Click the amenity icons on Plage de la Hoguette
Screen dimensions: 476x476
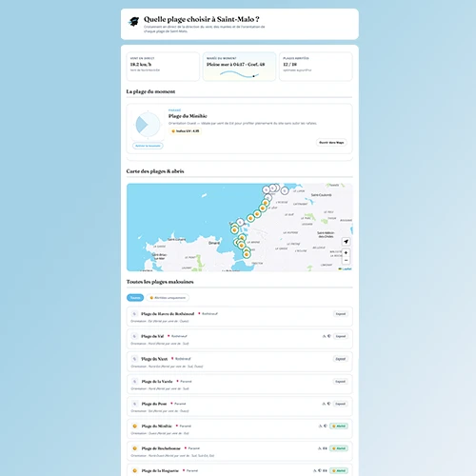pos(320,470)
